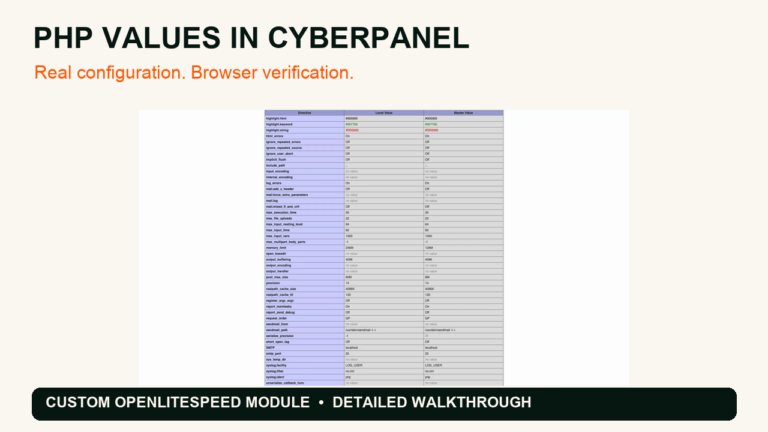The width and height of the screenshot is (768, 432).
Task: Select the sendmail_path directive cell
Action: 305,330
